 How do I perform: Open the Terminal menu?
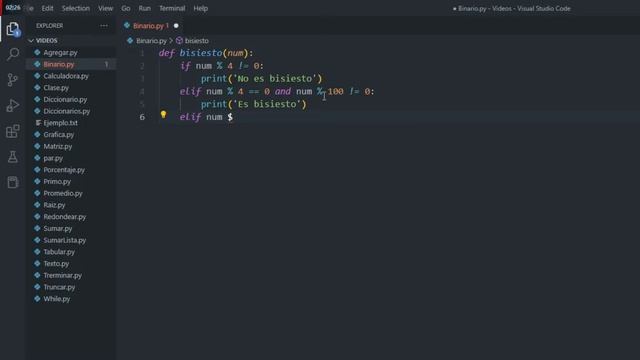click(x=172, y=8)
